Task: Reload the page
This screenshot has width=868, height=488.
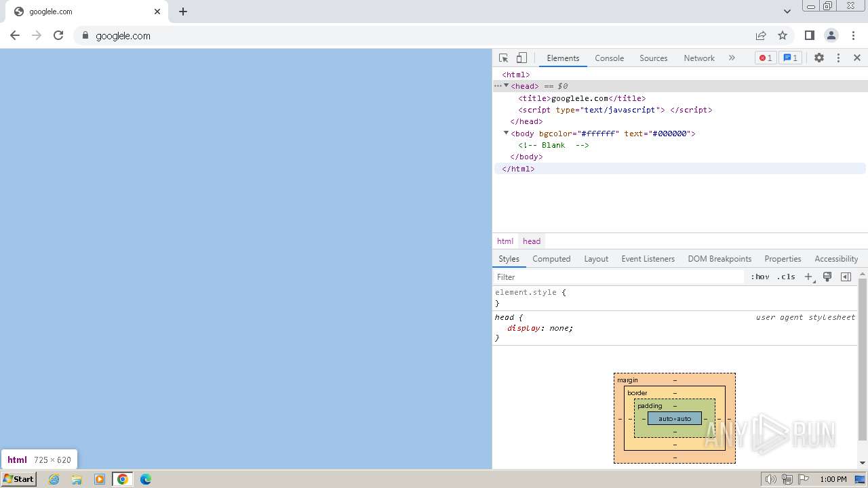Action: point(58,35)
